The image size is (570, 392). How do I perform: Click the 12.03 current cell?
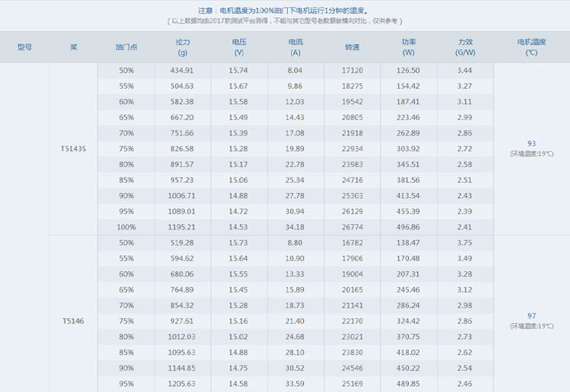pos(295,101)
